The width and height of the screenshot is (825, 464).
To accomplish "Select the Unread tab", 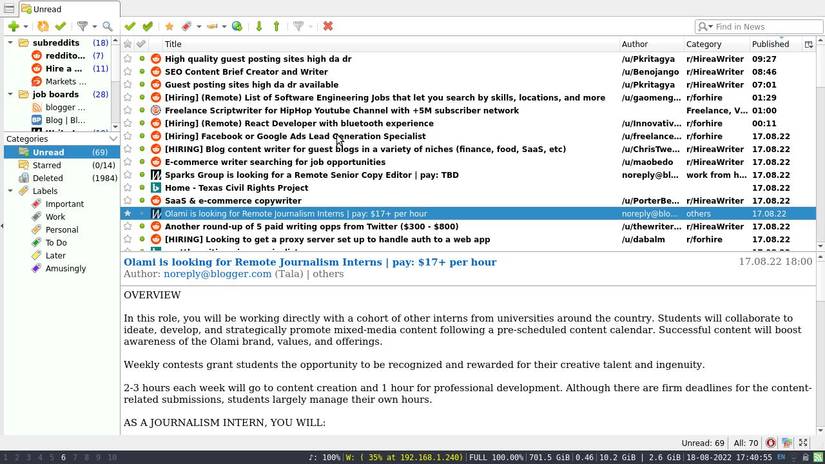I will click(x=69, y=9).
